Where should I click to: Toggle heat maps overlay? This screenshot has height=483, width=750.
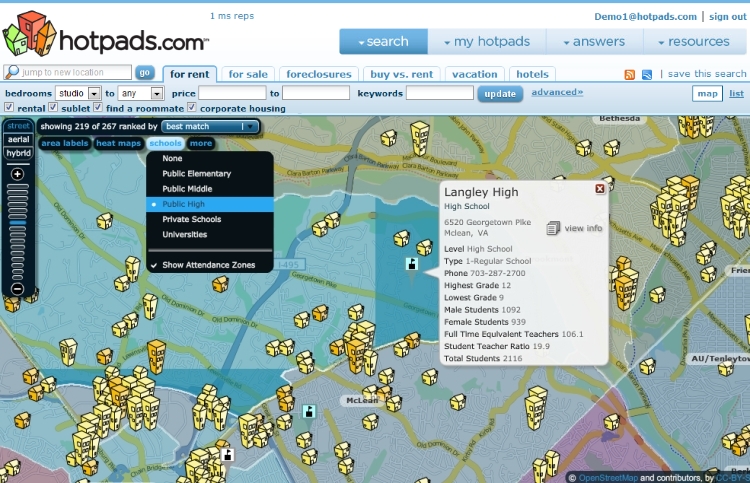(118, 143)
